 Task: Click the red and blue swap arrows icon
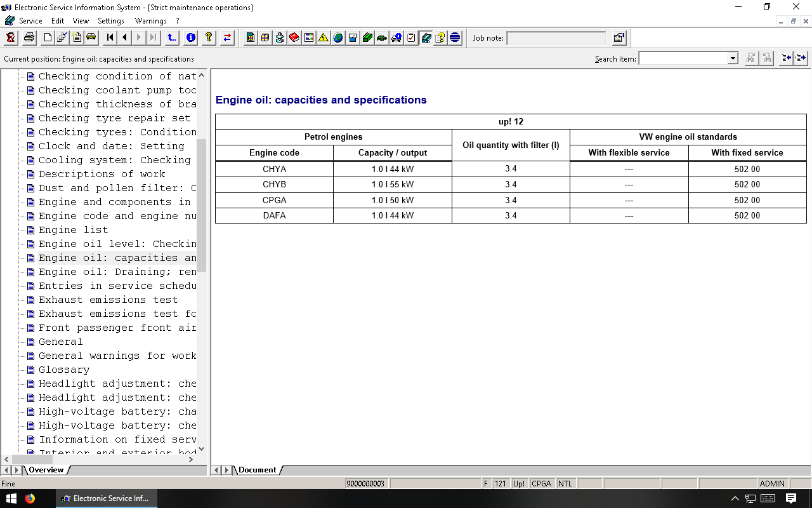click(227, 38)
